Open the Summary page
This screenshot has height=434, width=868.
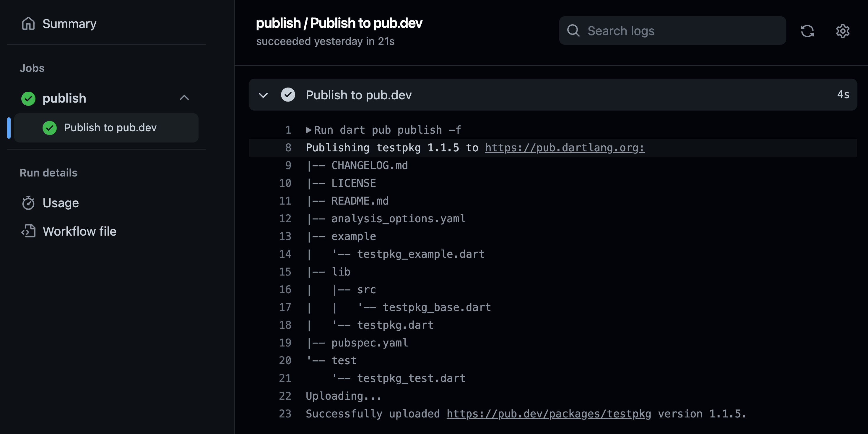point(69,24)
